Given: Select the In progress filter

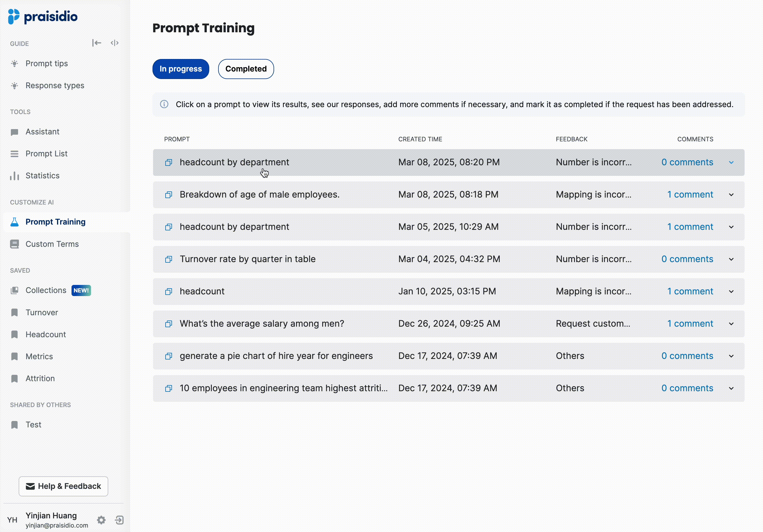Looking at the screenshot, I should pos(181,69).
